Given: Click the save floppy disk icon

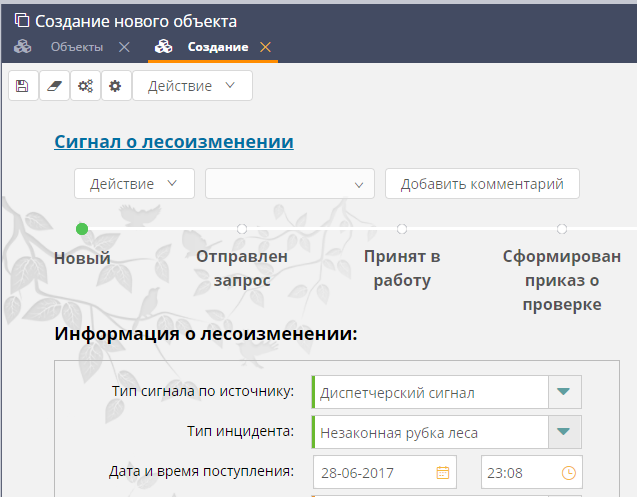Looking at the screenshot, I should pyautogui.click(x=23, y=86).
